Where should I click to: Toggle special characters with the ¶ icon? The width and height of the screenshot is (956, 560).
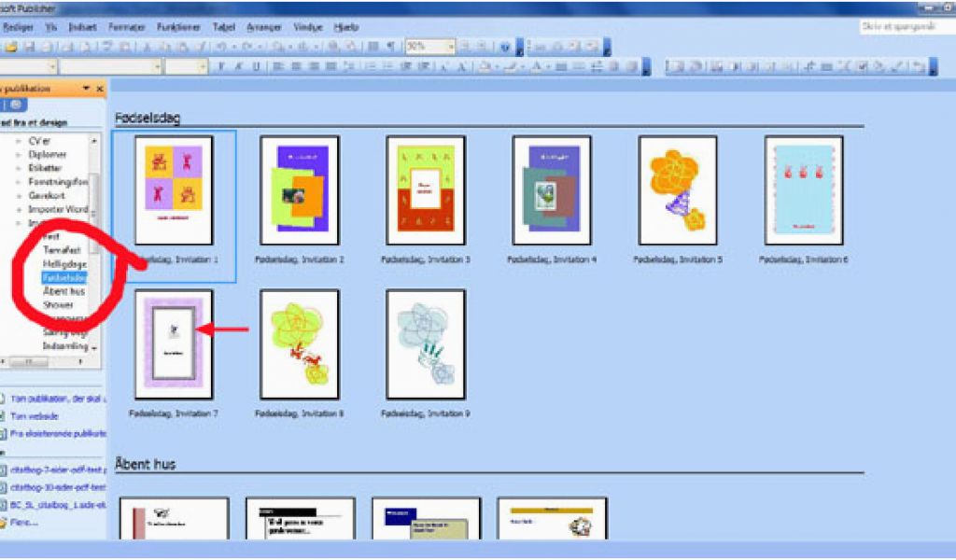(391, 47)
